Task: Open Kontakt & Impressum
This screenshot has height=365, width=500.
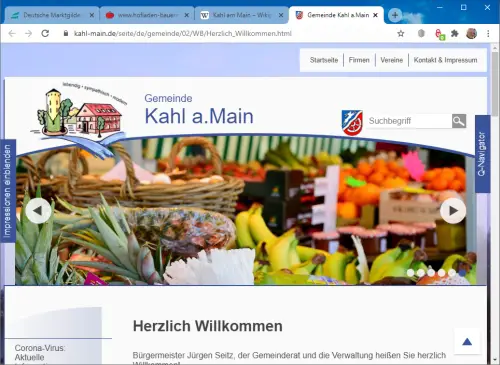Action: point(445,60)
